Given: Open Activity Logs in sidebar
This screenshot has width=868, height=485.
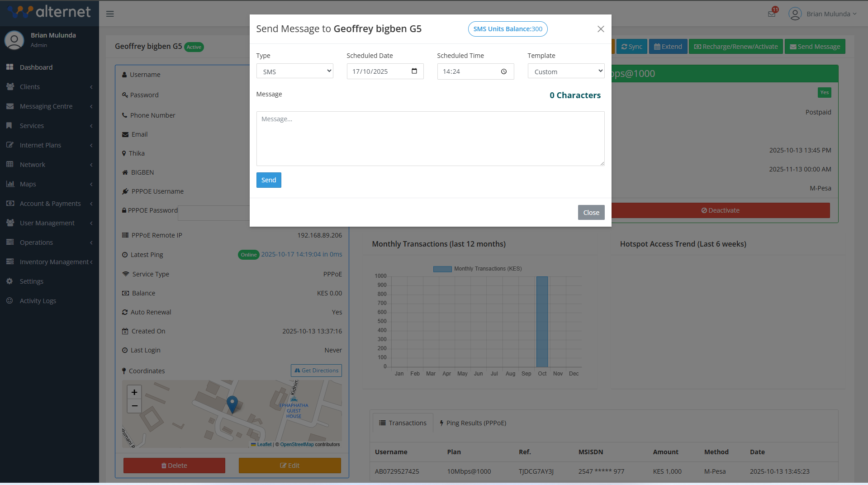Looking at the screenshot, I should (38, 301).
